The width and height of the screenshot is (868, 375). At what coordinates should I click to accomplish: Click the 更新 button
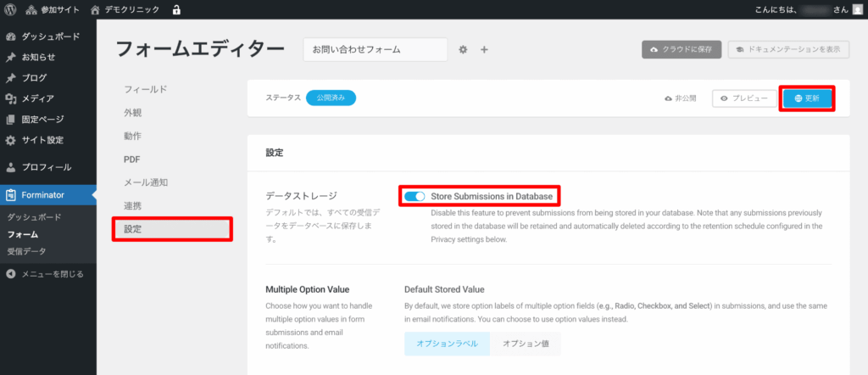tap(806, 98)
